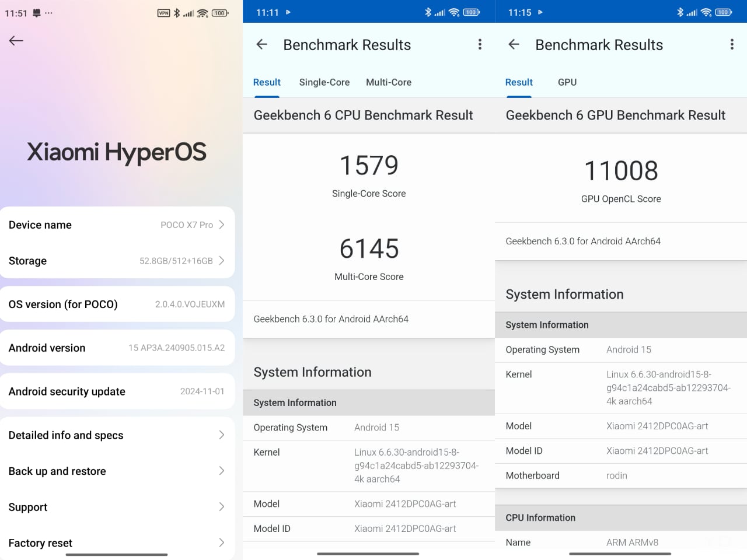Tap Wi-Fi icon on GPU results screen
The image size is (747, 560).
click(x=706, y=12)
